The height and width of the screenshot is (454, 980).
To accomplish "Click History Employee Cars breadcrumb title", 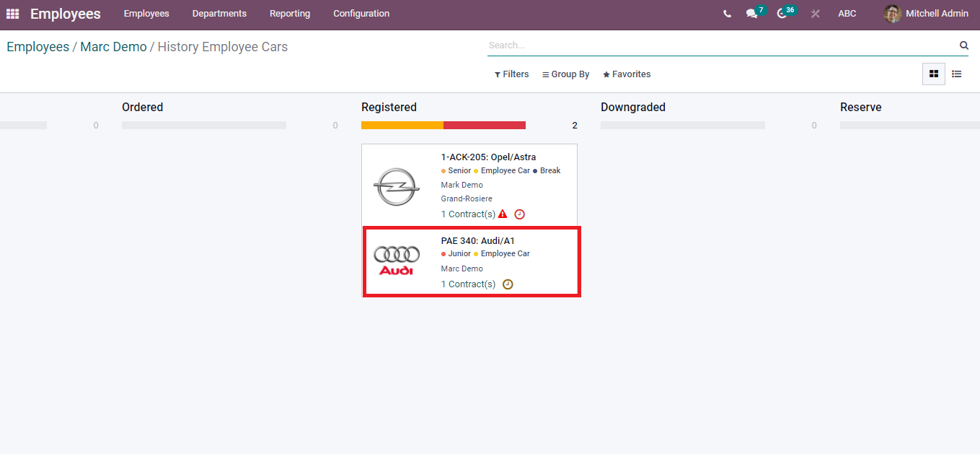I will pyautogui.click(x=223, y=47).
